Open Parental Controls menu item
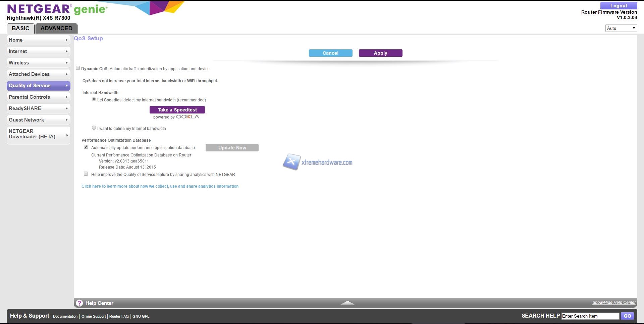 coord(38,97)
